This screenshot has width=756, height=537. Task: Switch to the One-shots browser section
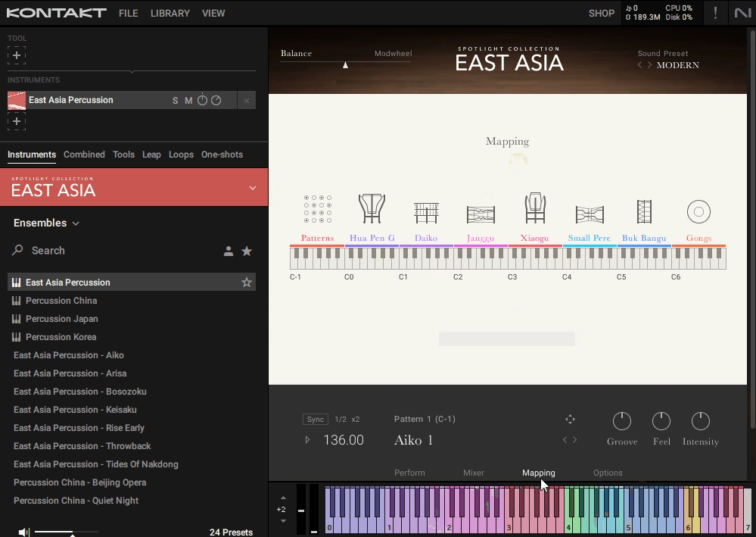(222, 155)
